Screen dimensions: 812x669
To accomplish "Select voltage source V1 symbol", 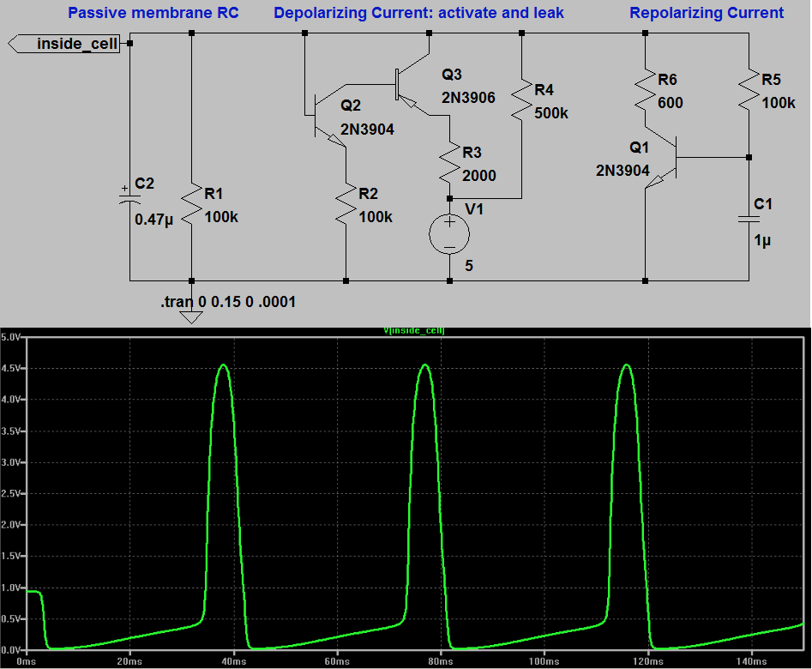I will (448, 232).
